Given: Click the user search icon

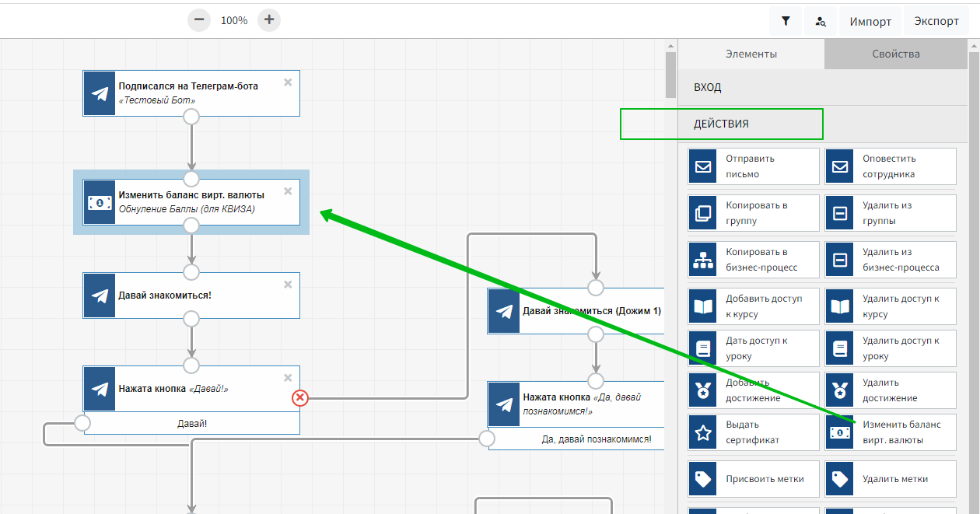Looking at the screenshot, I should pos(820,21).
